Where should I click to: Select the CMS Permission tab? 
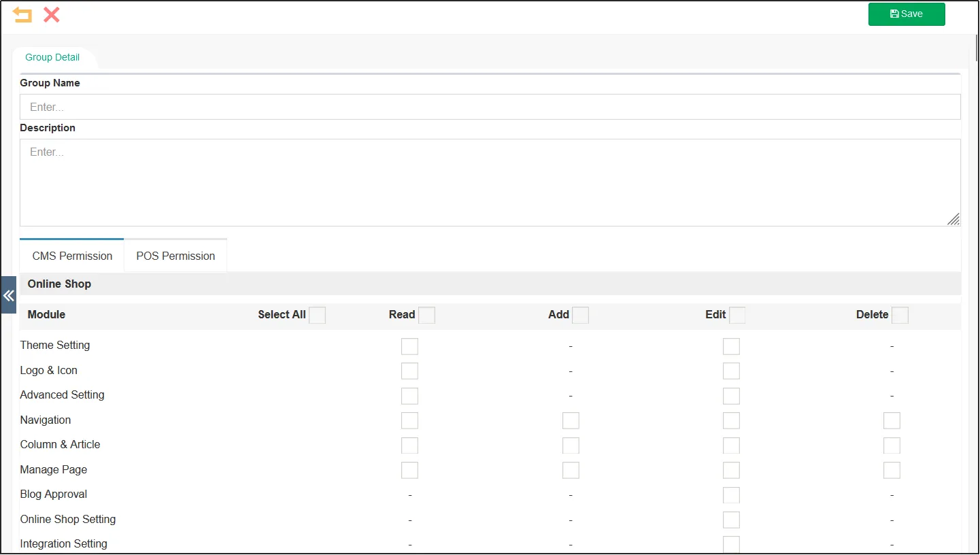coord(72,256)
